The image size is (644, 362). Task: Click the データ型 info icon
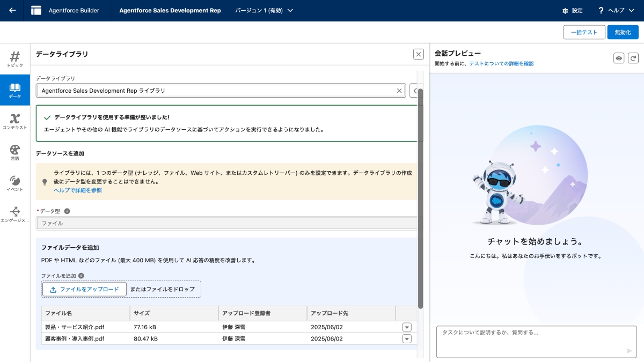coord(67,211)
